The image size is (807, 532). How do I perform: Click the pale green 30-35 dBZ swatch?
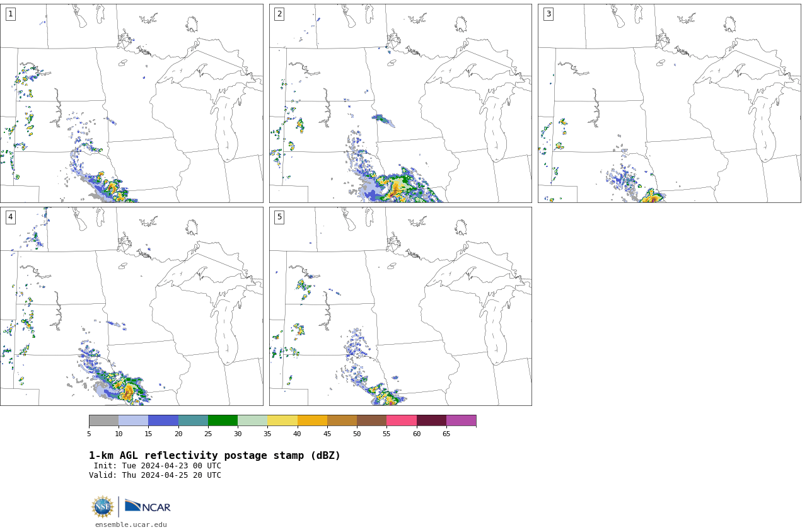(252, 420)
